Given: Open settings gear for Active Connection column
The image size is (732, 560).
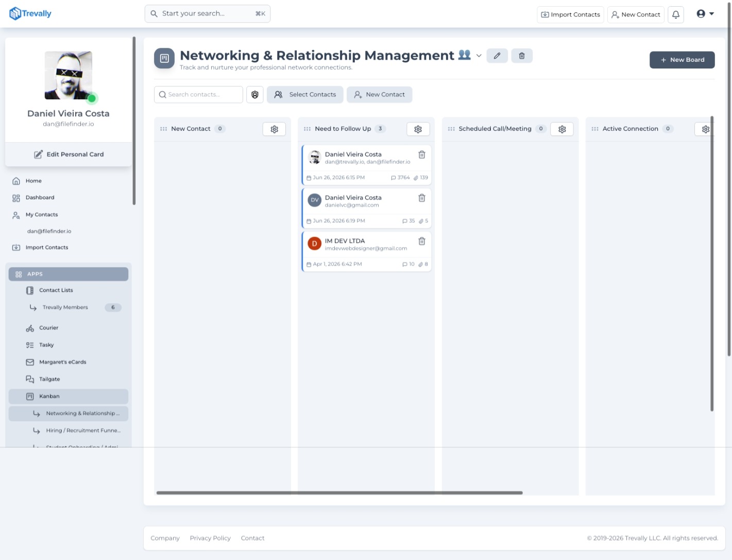Looking at the screenshot, I should point(705,129).
